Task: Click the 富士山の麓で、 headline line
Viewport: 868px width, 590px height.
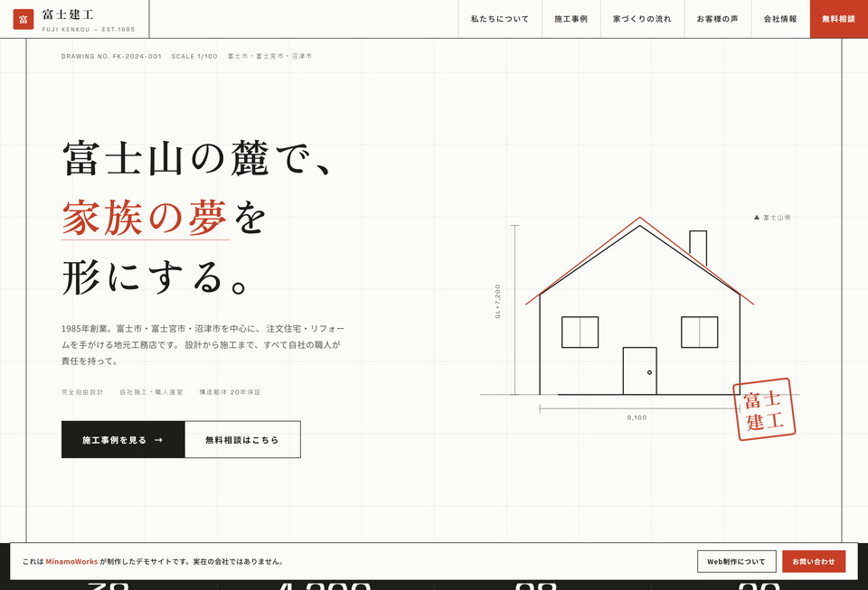Action: pos(196,158)
